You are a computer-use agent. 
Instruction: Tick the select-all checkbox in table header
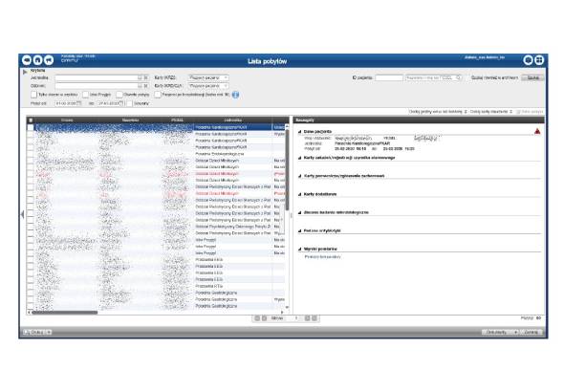click(x=31, y=120)
